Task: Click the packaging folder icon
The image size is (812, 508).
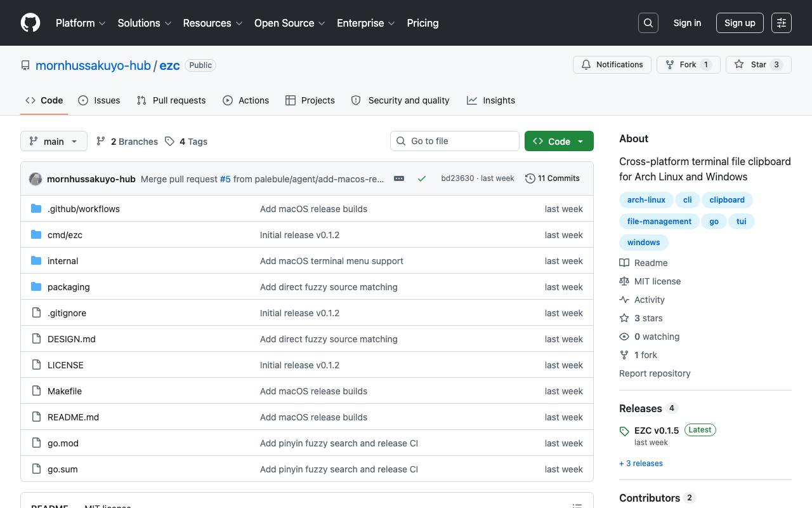Action: [36, 287]
